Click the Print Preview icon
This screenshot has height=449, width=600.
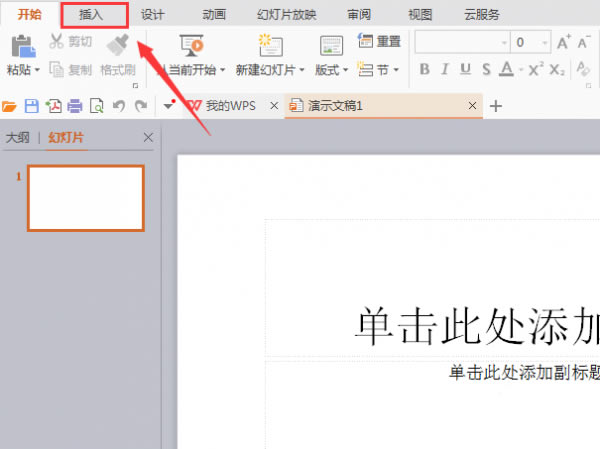pyautogui.click(x=96, y=106)
